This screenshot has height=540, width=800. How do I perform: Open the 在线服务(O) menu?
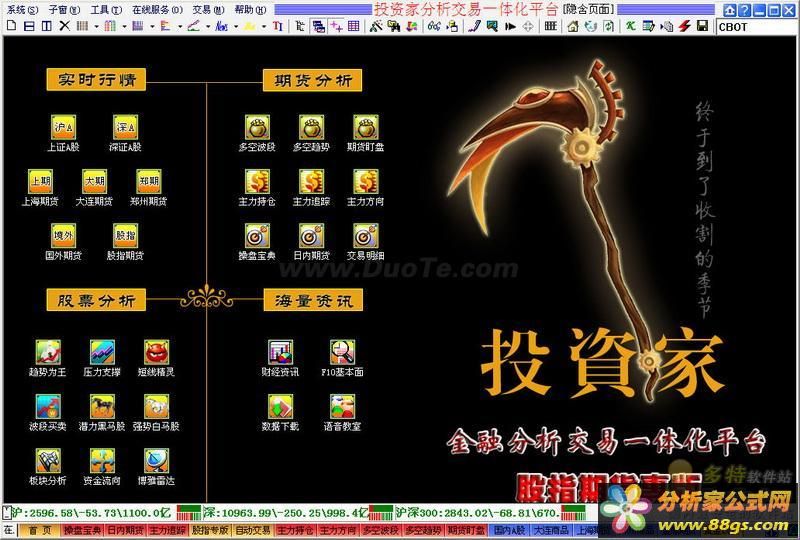point(158,10)
